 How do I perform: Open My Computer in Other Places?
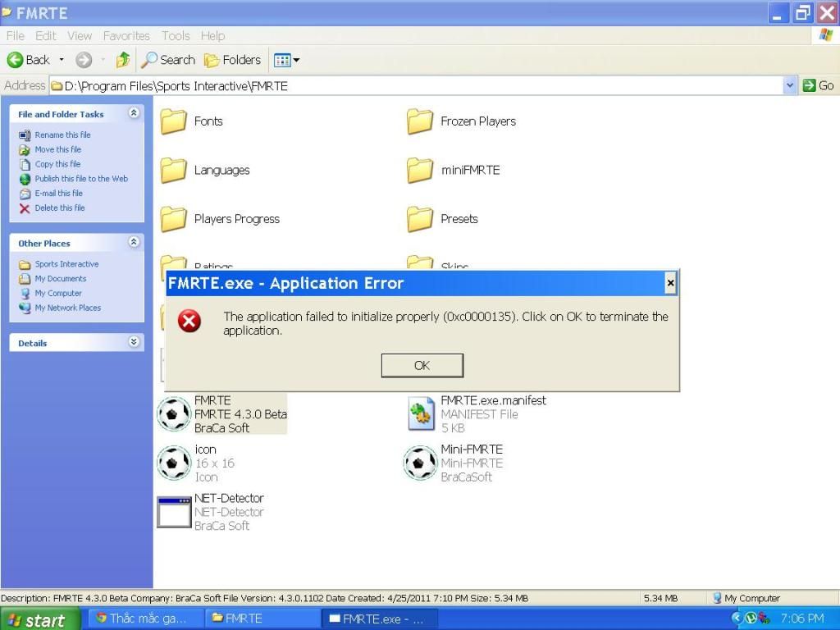click(x=58, y=293)
